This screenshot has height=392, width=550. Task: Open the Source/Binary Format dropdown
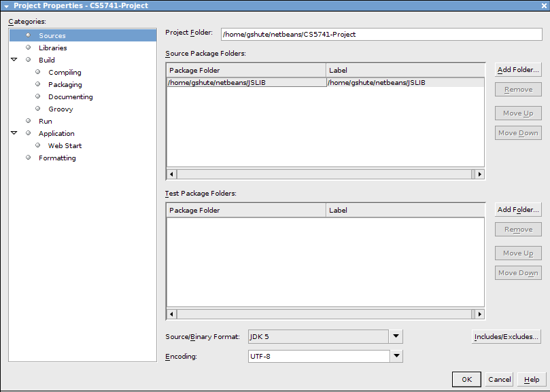(396, 337)
